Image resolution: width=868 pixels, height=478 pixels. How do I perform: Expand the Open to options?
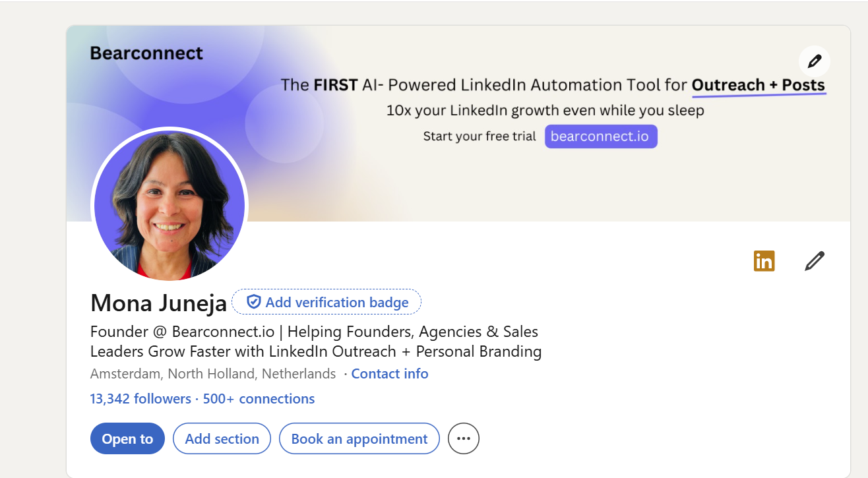pos(127,439)
